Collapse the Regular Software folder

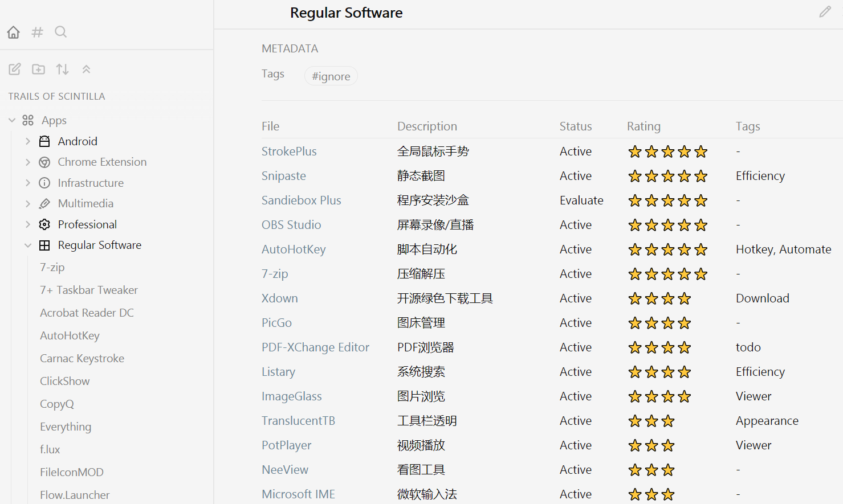28,245
